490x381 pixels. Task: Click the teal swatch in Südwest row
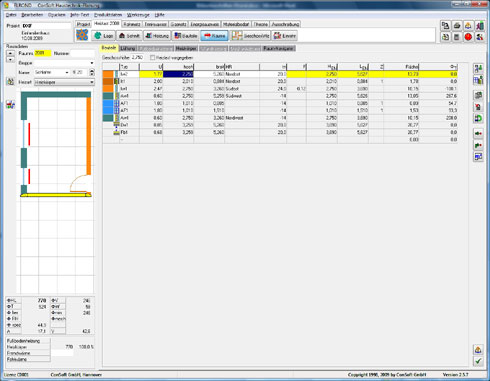click(x=108, y=96)
